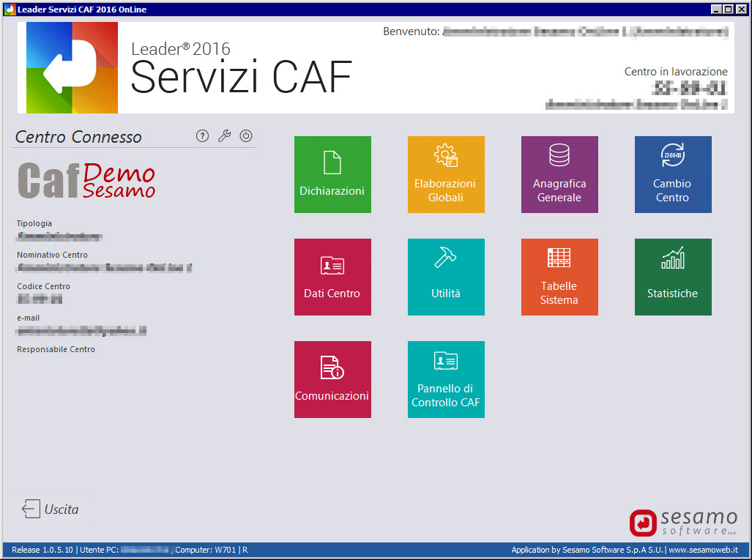Image resolution: width=752 pixels, height=560 pixels.
Task: Click the Caf Demo Sesamo logo
Action: click(x=87, y=181)
